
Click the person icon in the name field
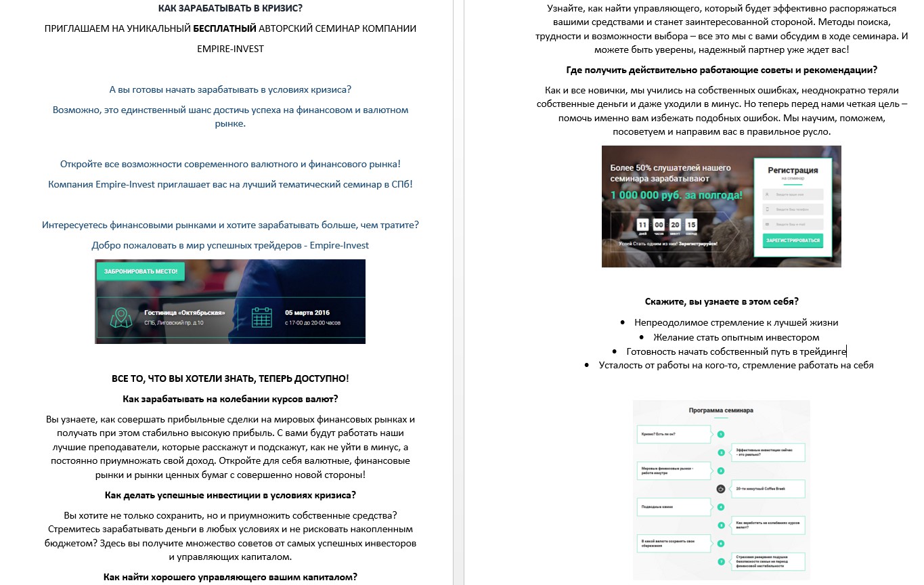coord(768,194)
